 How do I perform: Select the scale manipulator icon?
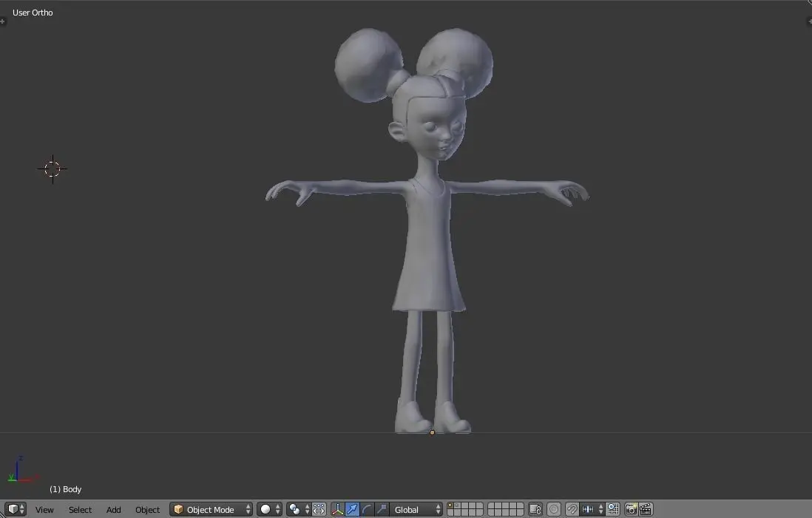(382, 509)
